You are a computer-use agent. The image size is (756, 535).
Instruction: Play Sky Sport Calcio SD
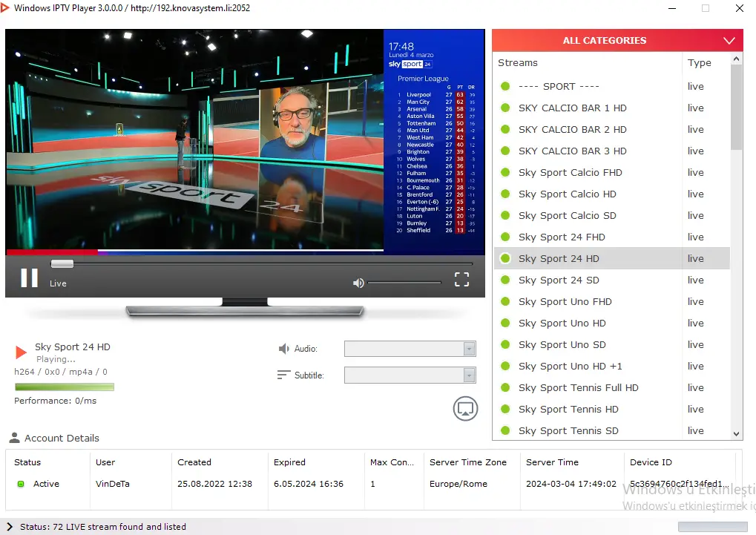[611, 216]
